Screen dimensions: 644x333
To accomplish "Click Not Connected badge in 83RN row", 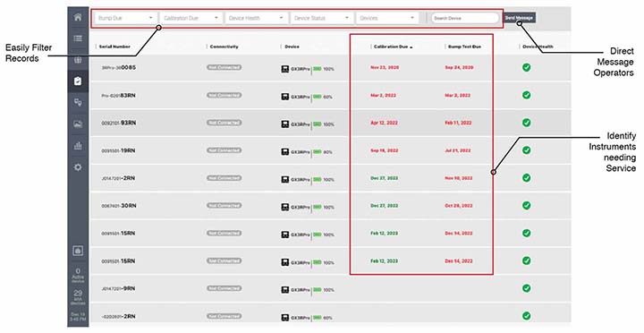I will coord(224,96).
